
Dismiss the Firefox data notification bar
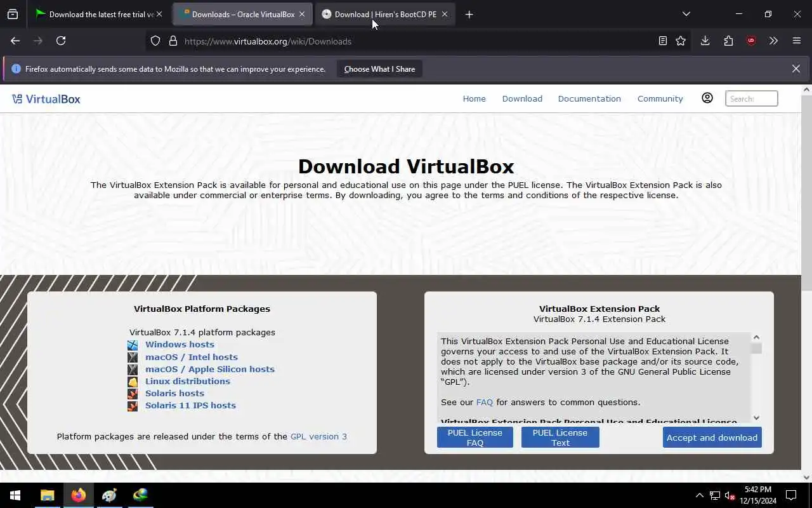796,69
